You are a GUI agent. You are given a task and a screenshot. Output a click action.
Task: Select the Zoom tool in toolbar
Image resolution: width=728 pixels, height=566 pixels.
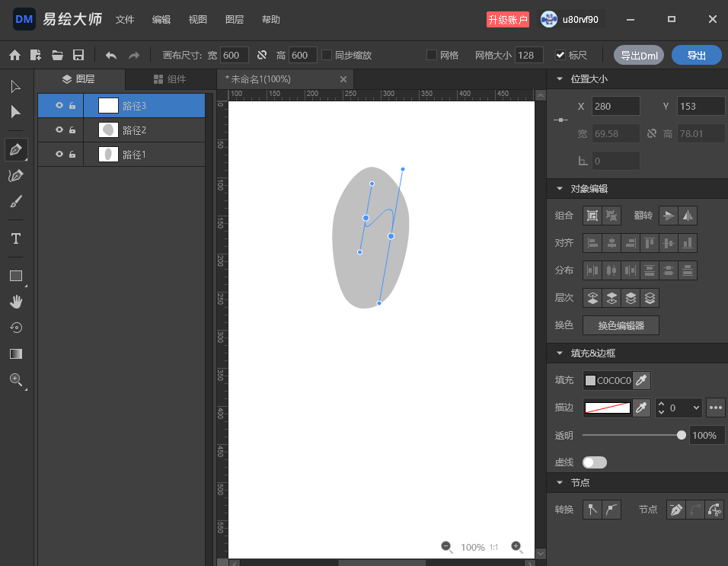point(16,380)
